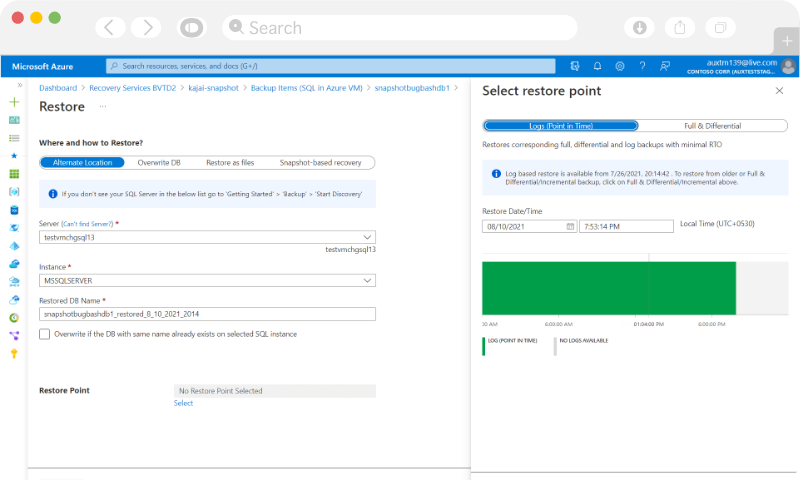Click the green log timeline bar
Image resolution: width=800 pixels, height=480 pixels.
(609, 288)
